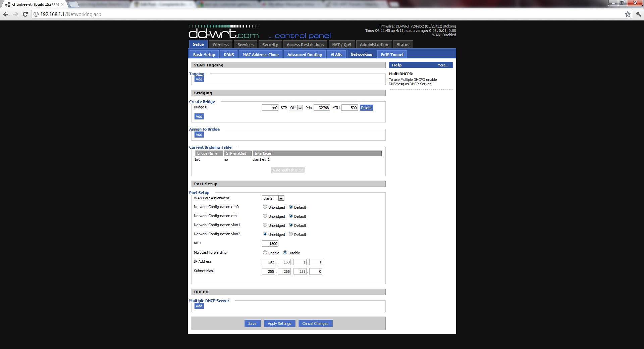
Task: Open the Wireless main tab
Action: (x=220, y=45)
